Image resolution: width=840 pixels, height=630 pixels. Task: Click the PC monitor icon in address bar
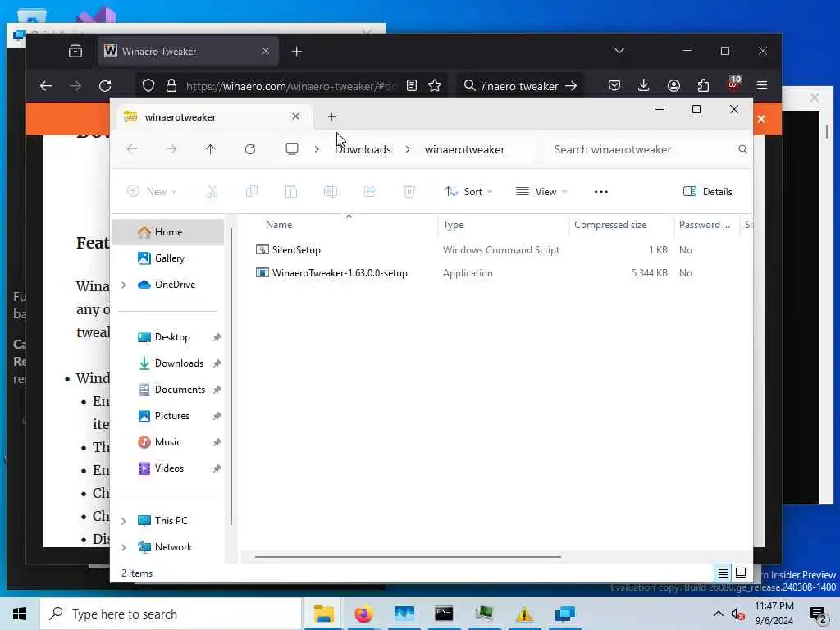tap(292, 149)
